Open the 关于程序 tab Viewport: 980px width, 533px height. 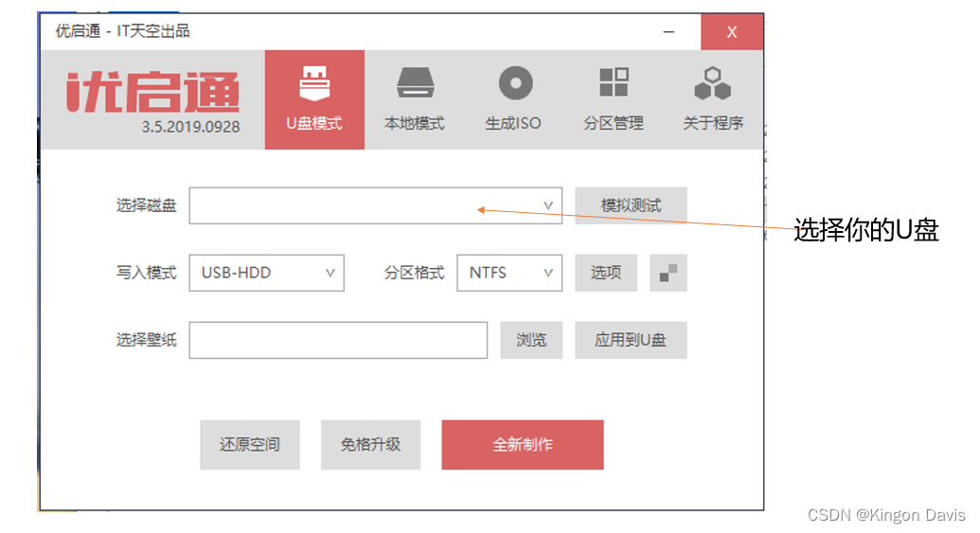pos(712,99)
